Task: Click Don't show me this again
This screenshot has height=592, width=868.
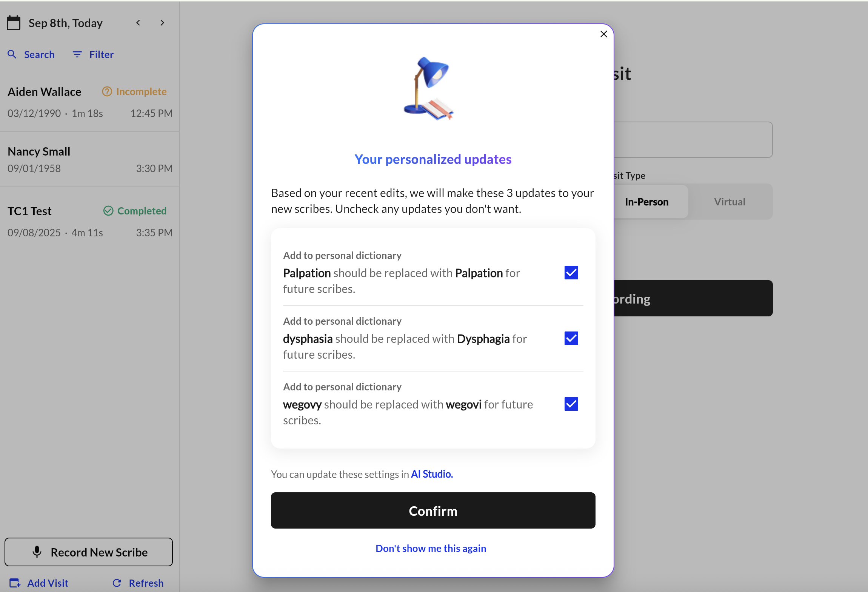Action: [x=431, y=548]
